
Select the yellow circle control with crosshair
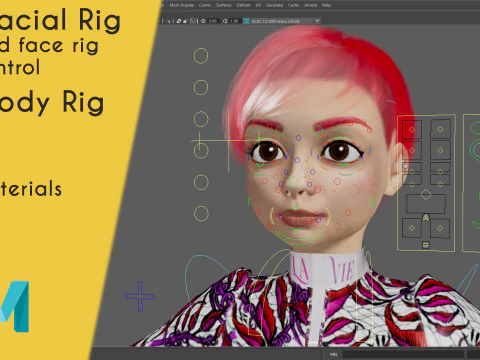coord(201,150)
